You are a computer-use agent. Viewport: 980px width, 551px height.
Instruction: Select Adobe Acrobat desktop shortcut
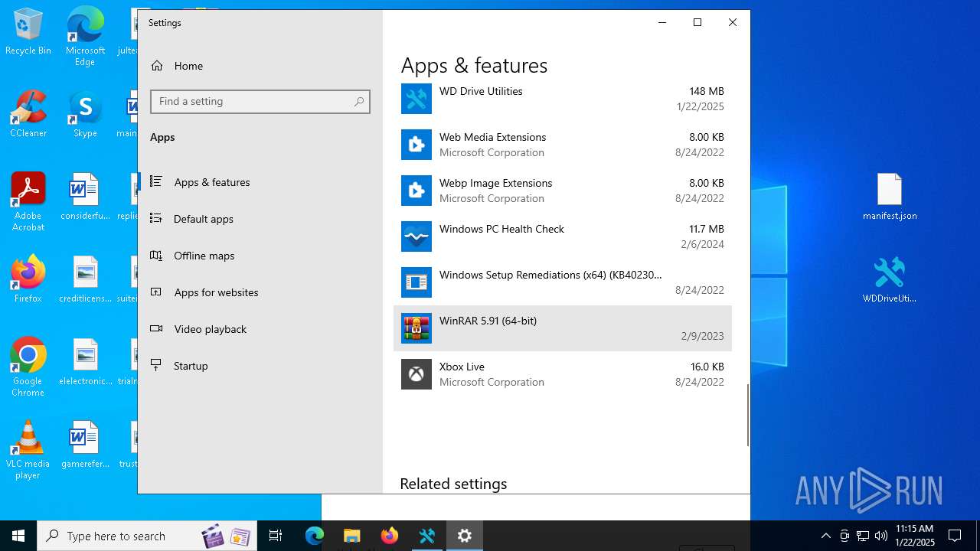pos(28,202)
